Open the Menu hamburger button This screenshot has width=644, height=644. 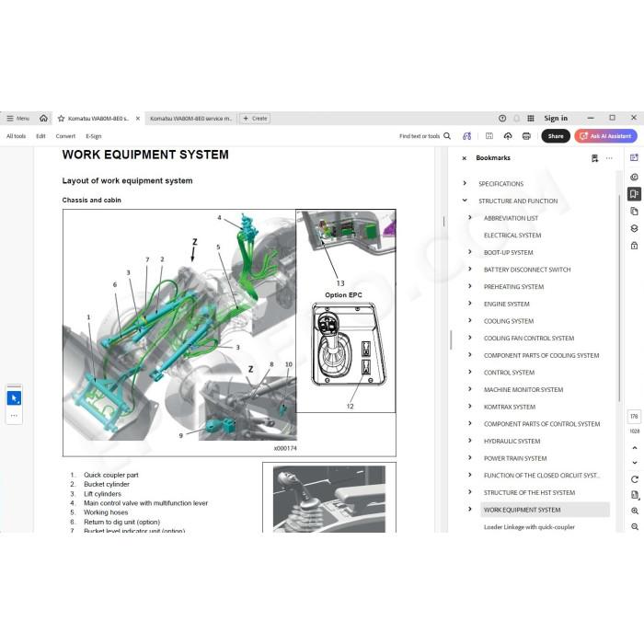click(x=18, y=119)
